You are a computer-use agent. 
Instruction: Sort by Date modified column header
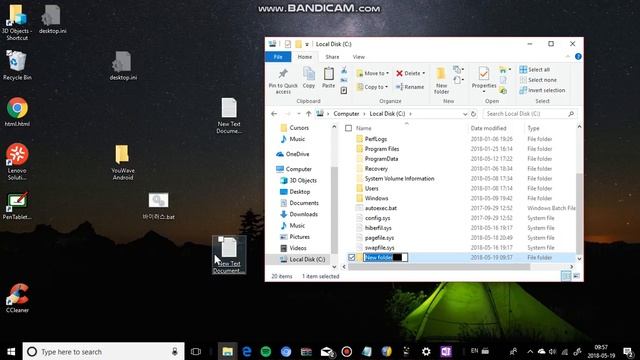(488, 128)
